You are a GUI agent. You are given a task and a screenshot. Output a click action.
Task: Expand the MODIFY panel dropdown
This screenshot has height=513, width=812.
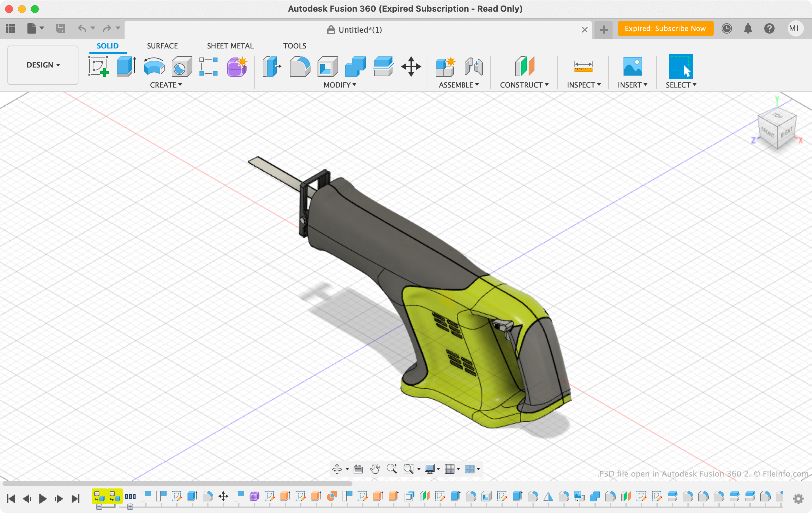[x=339, y=85]
